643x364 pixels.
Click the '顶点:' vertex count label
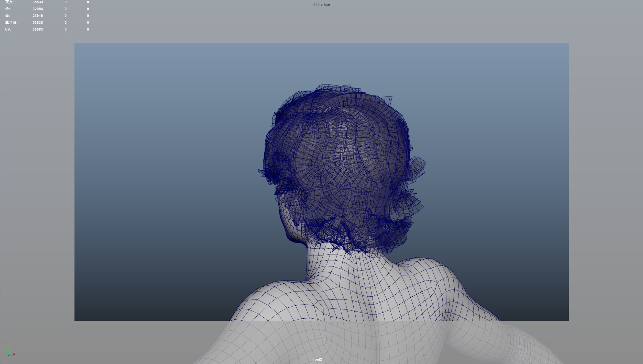click(10, 2)
